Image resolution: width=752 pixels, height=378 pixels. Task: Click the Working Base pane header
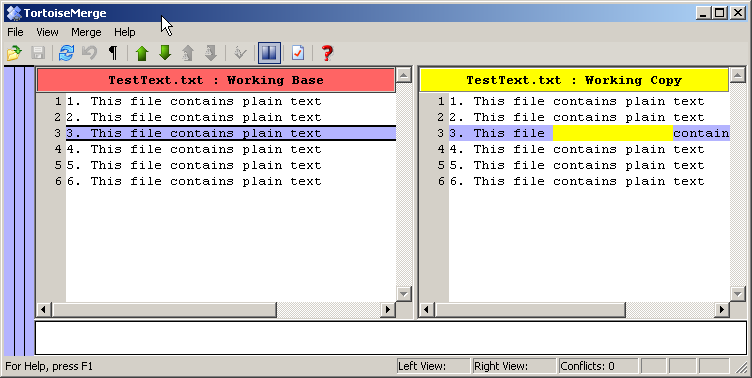tap(216, 80)
